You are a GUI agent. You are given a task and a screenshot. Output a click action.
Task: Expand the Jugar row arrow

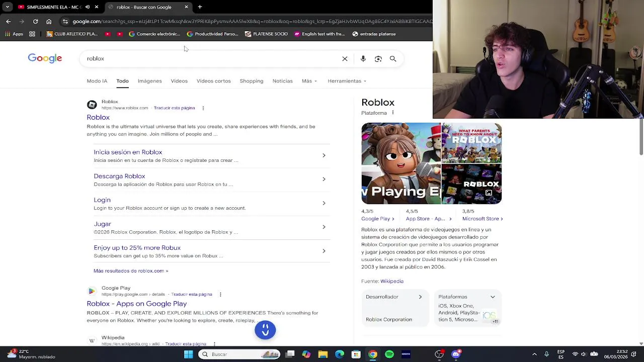(324, 227)
